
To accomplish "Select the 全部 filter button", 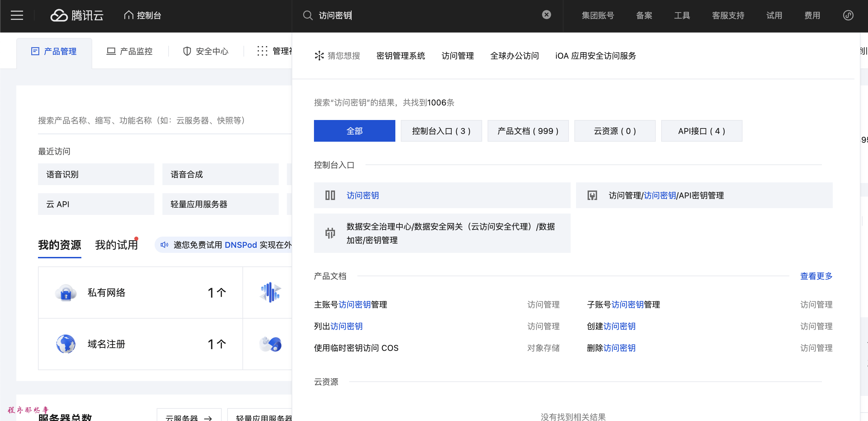I will [354, 131].
